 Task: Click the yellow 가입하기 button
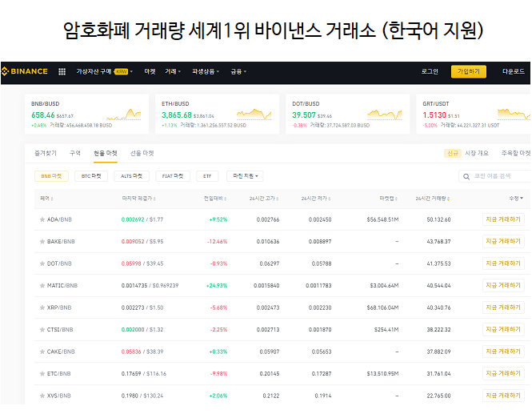click(x=469, y=71)
